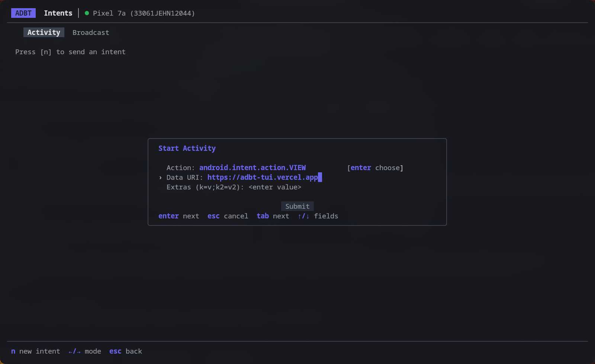
Task: Open Action chooser via enter choose hint
Action: [375, 168]
